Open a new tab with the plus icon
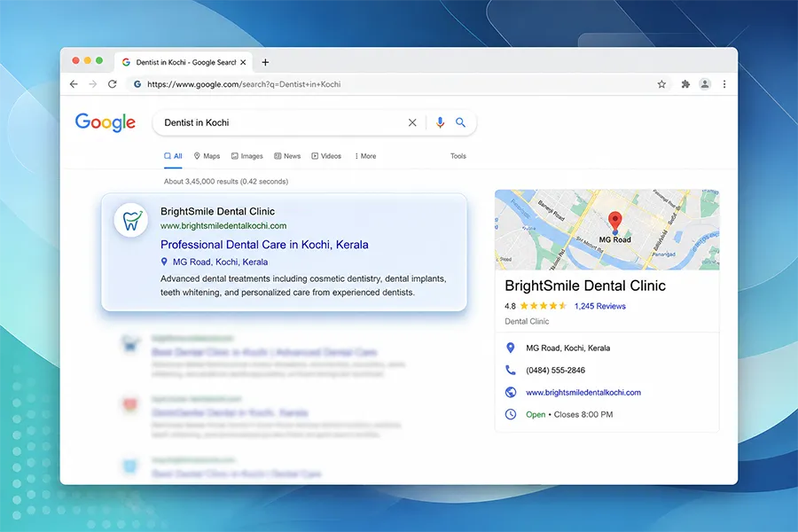 coord(265,62)
